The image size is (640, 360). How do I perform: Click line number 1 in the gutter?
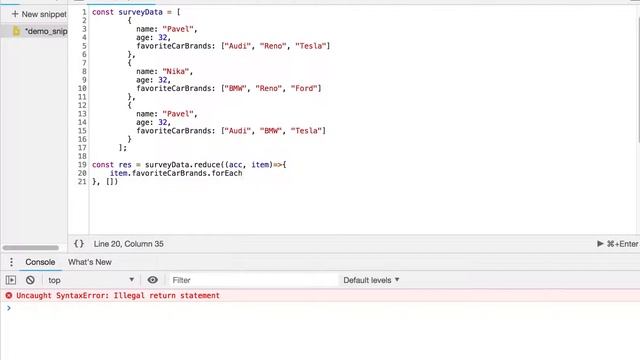(84, 12)
